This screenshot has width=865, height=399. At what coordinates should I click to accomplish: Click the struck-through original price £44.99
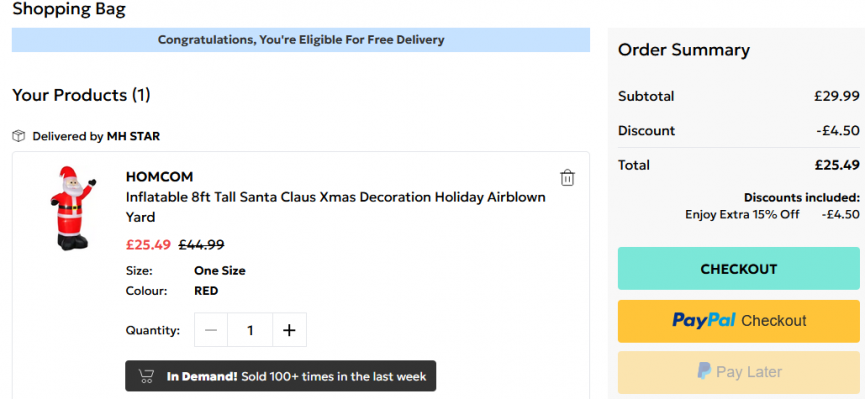pos(201,244)
